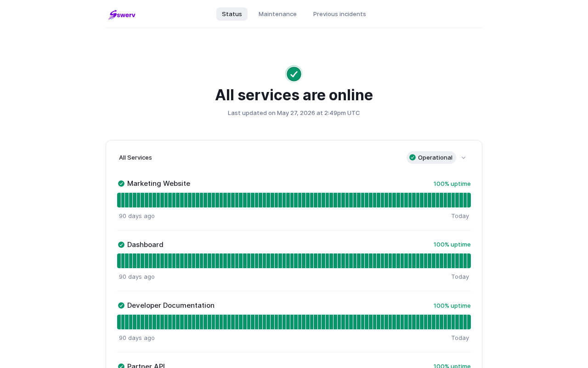
Task: Click the Dashboard 100% uptime label
Action: pos(452,244)
